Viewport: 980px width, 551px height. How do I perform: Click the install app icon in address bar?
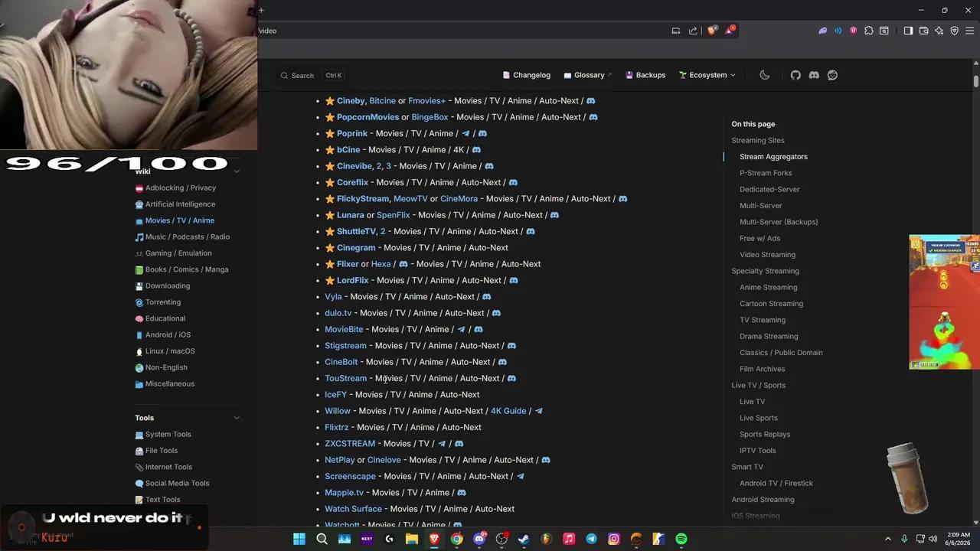[675, 31]
